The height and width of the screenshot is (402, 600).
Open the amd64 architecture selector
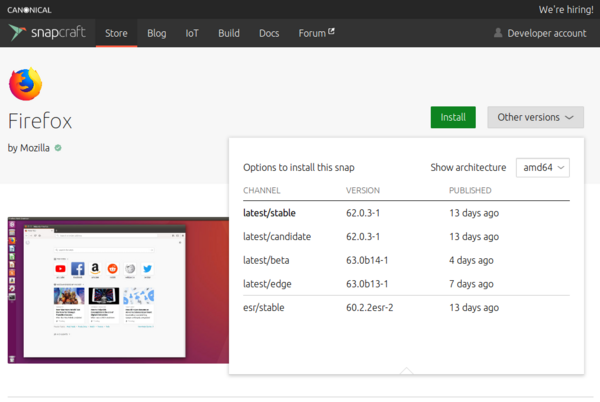tap(542, 167)
